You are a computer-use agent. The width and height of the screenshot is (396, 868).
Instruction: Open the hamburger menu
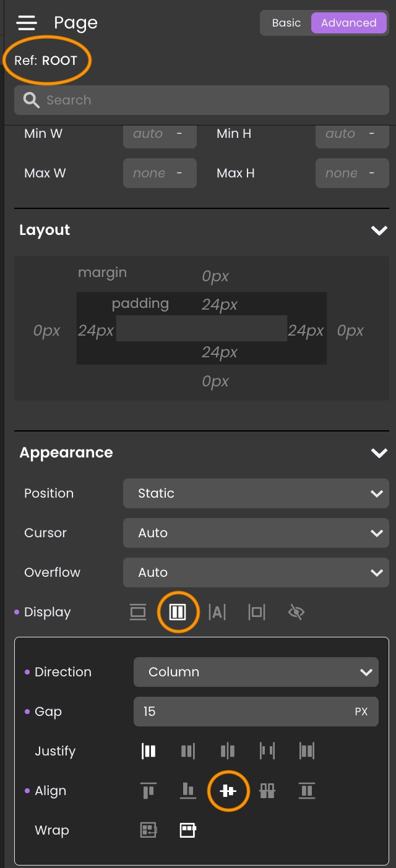pos(27,23)
